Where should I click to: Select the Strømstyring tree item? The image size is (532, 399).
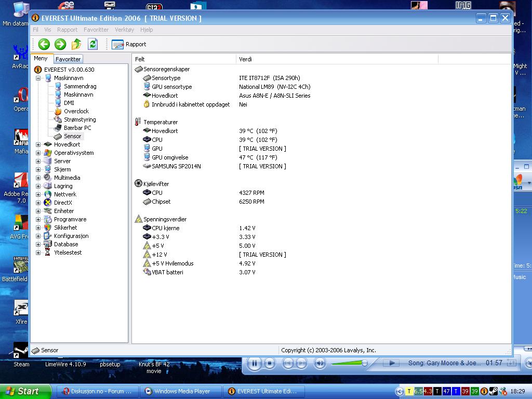tap(79, 119)
